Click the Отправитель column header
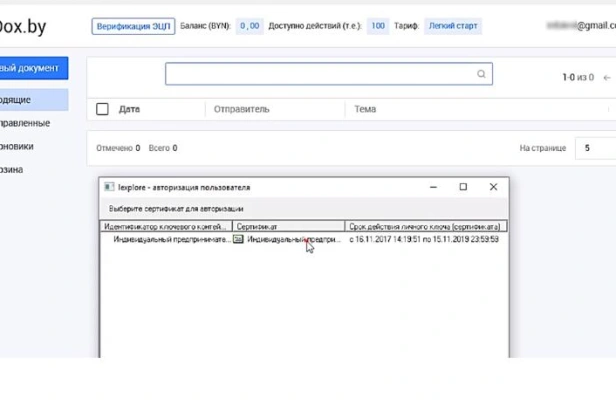 pyautogui.click(x=242, y=109)
